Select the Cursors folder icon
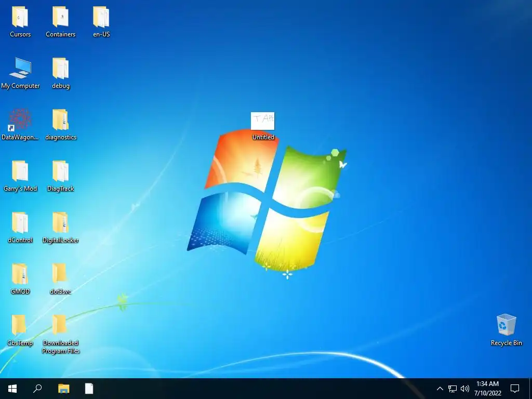The height and width of the screenshot is (399, 532). [20, 17]
